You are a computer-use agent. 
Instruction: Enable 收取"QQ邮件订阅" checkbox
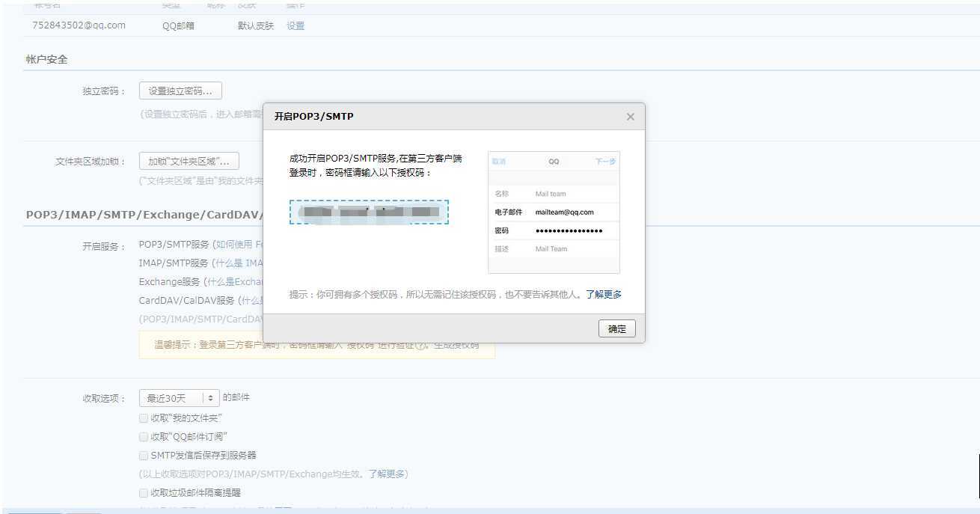[144, 436]
